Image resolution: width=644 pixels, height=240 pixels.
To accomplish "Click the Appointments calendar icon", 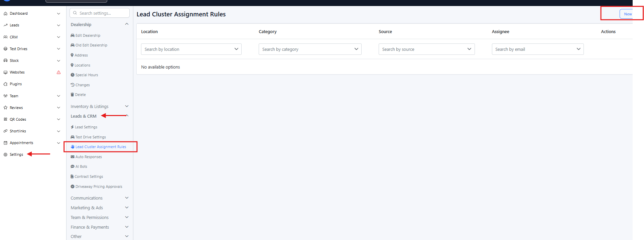I will pos(5,143).
